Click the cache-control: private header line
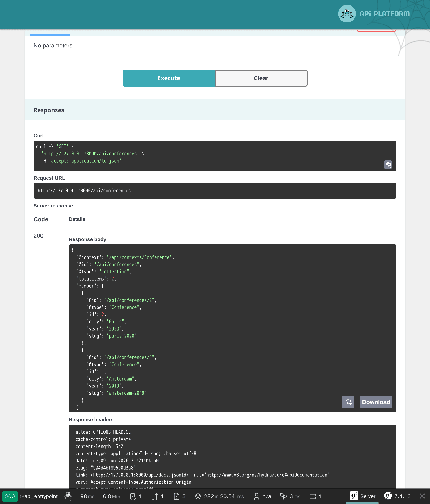This screenshot has width=430, height=504. tap(103, 439)
